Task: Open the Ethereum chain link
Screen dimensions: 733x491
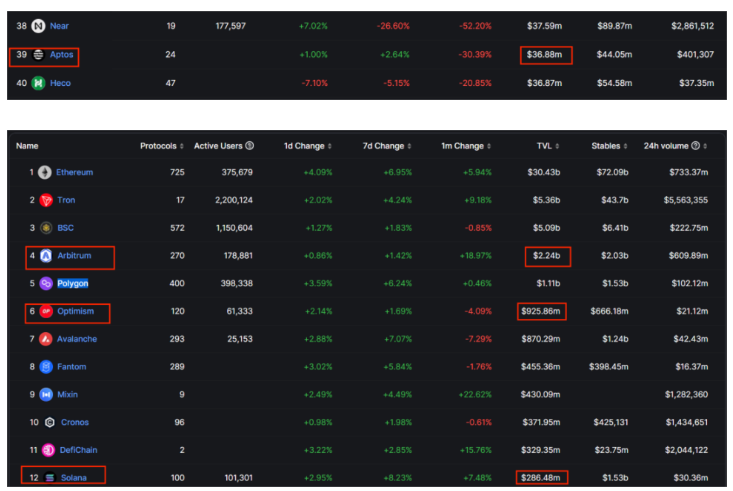Action: click(x=74, y=173)
